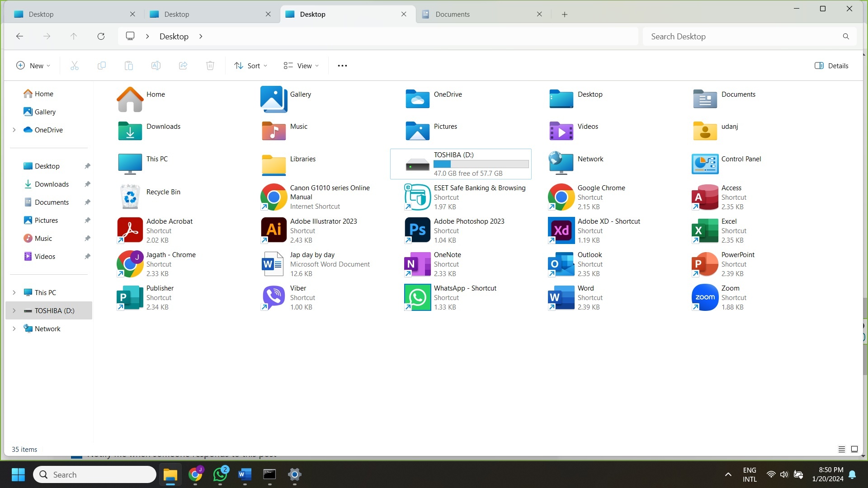
Task: Toggle the Details pane
Action: click(x=831, y=66)
